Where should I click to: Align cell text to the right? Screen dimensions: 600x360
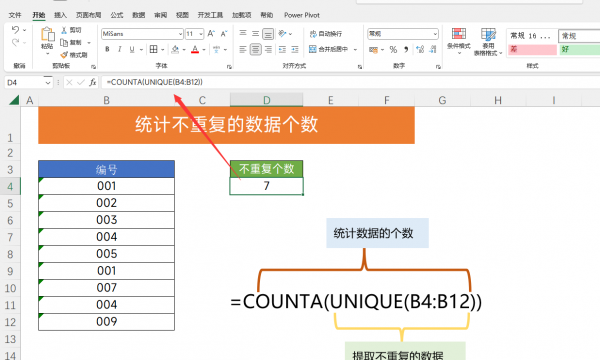pyautogui.click(x=268, y=49)
